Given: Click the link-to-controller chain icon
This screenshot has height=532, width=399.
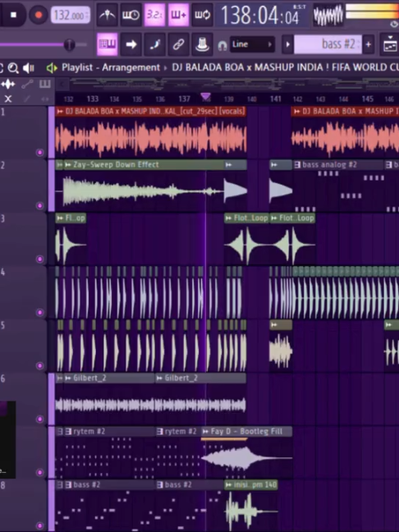Looking at the screenshot, I should (x=178, y=44).
